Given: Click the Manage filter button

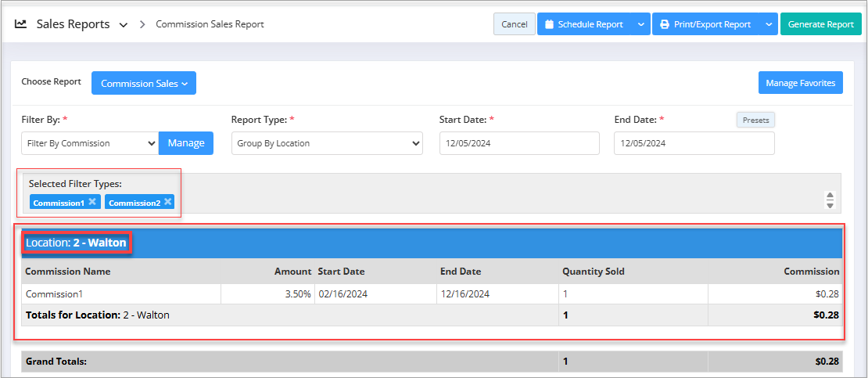Looking at the screenshot, I should pyautogui.click(x=186, y=143).
